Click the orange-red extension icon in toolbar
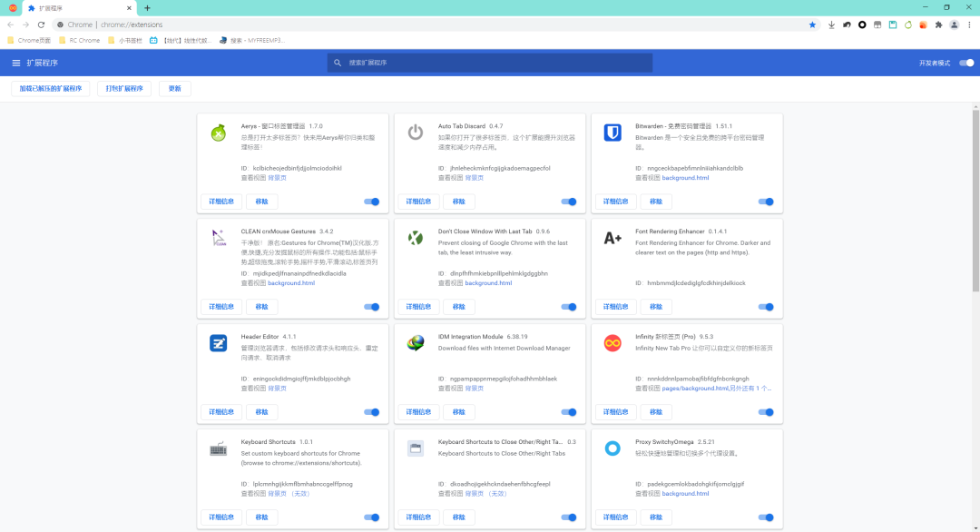980x532 pixels. [x=923, y=25]
